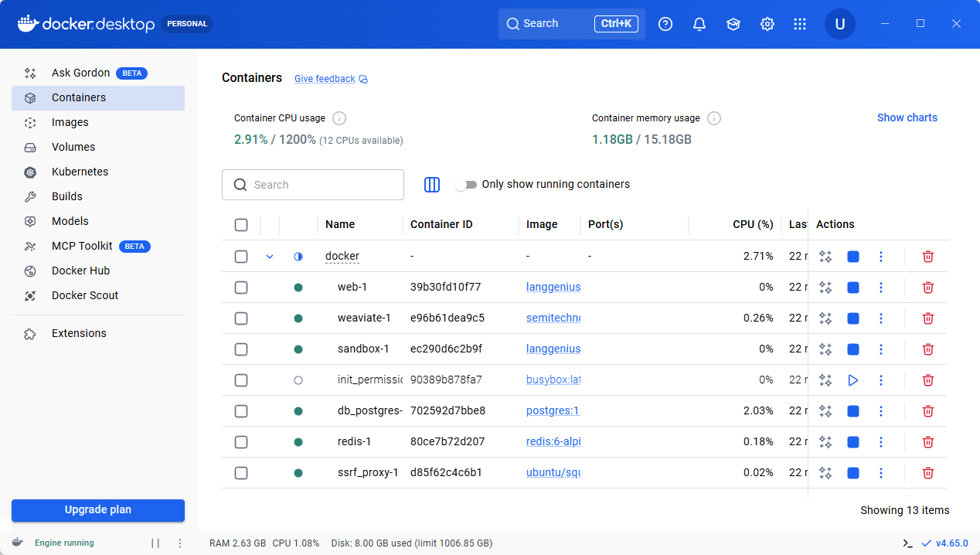
Task: Check the select-all containers checkbox
Action: [x=241, y=225]
